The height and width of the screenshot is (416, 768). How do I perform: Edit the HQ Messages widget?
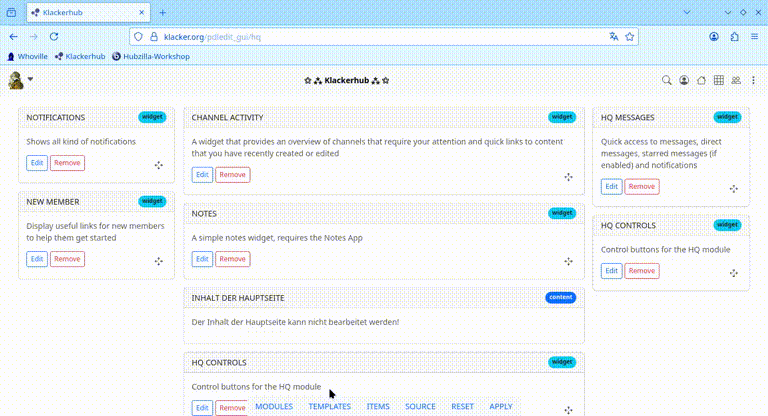[x=611, y=186]
